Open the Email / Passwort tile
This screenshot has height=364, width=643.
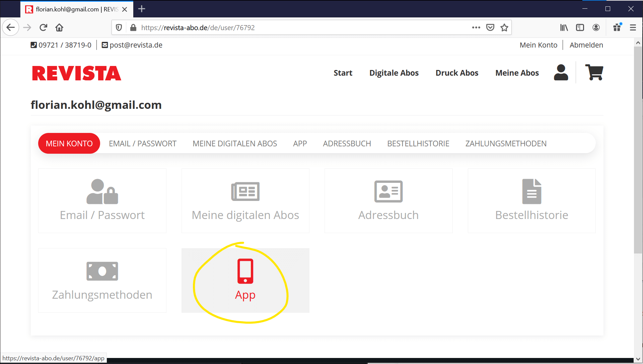click(x=102, y=201)
